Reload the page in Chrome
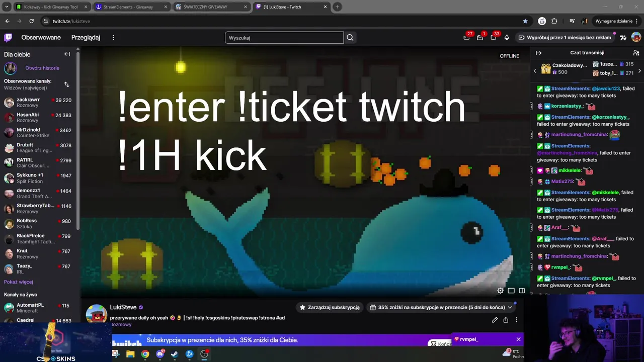Screen dimensions: 644x362 pos(31,21)
